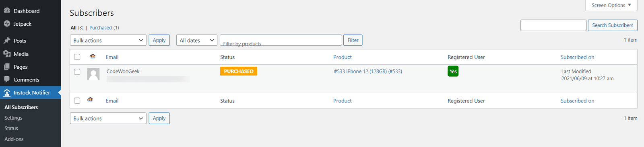Image resolution: width=644 pixels, height=147 pixels.
Task: Click the Jetpack sidebar icon
Action: pos(7,24)
